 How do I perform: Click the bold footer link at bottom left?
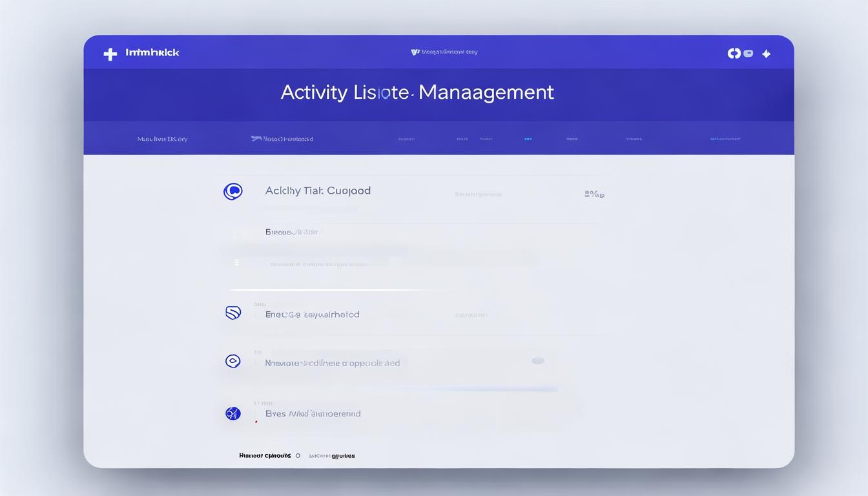coord(265,456)
